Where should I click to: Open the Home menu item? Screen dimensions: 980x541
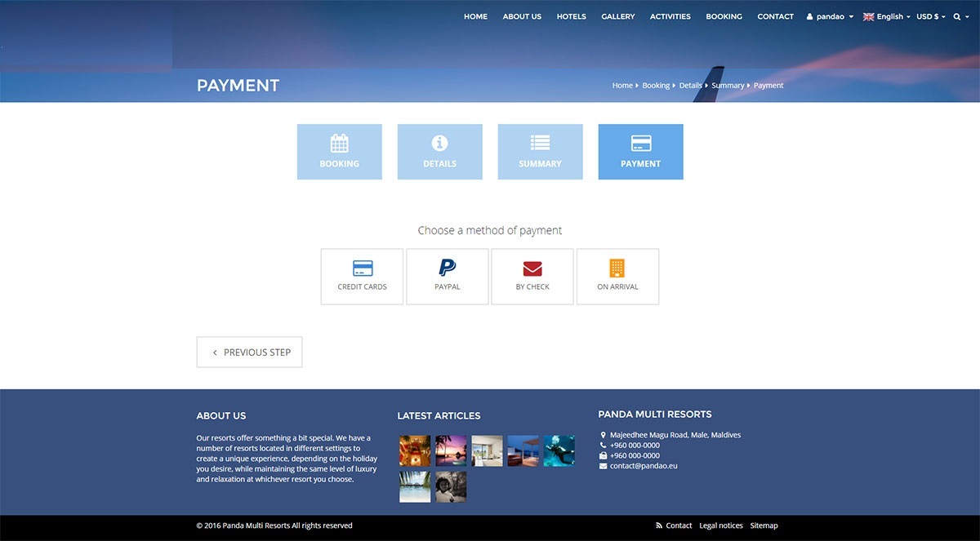point(475,16)
